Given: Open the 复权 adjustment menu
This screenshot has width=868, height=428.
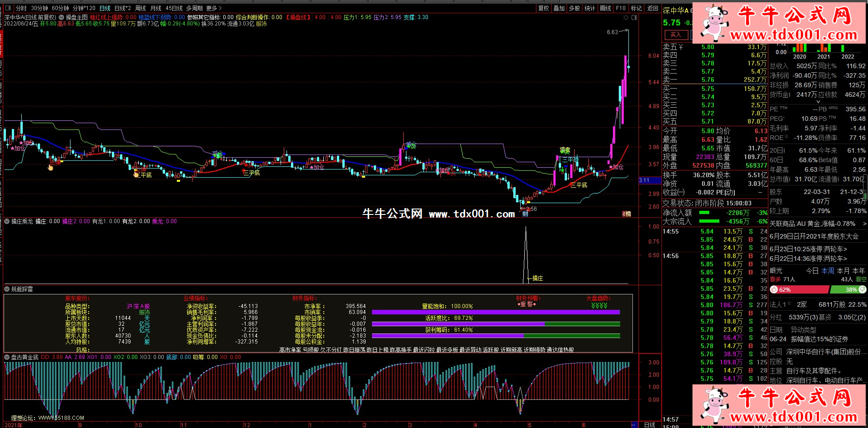Looking at the screenshot, I should point(544,8).
